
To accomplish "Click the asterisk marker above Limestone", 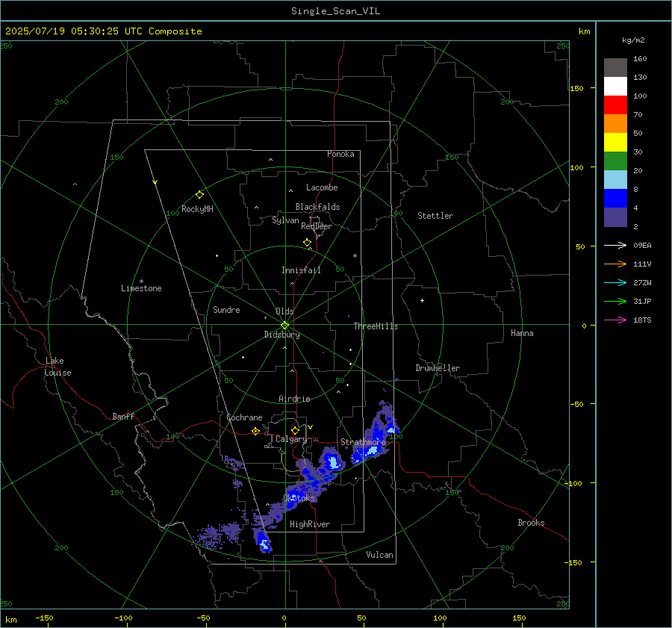I will tap(141, 282).
